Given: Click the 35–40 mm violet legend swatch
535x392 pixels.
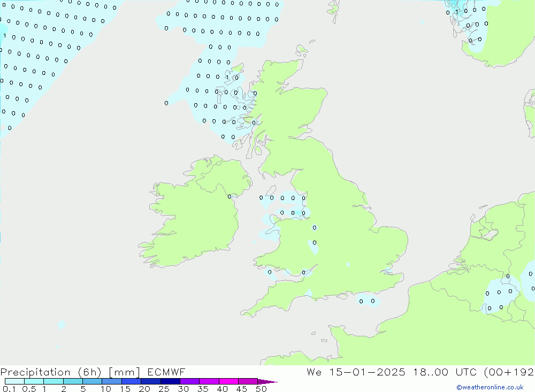Looking at the screenshot, I should click(209, 381).
